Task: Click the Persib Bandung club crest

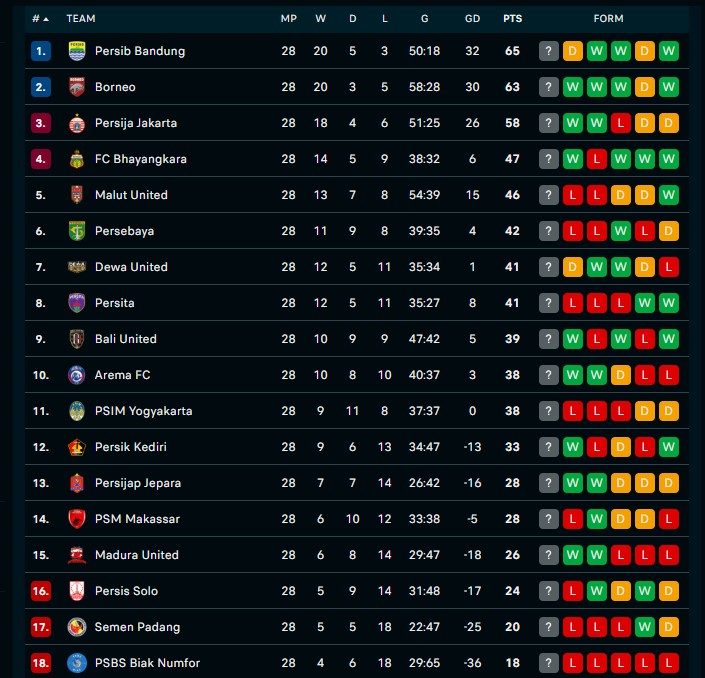Action: pos(77,51)
